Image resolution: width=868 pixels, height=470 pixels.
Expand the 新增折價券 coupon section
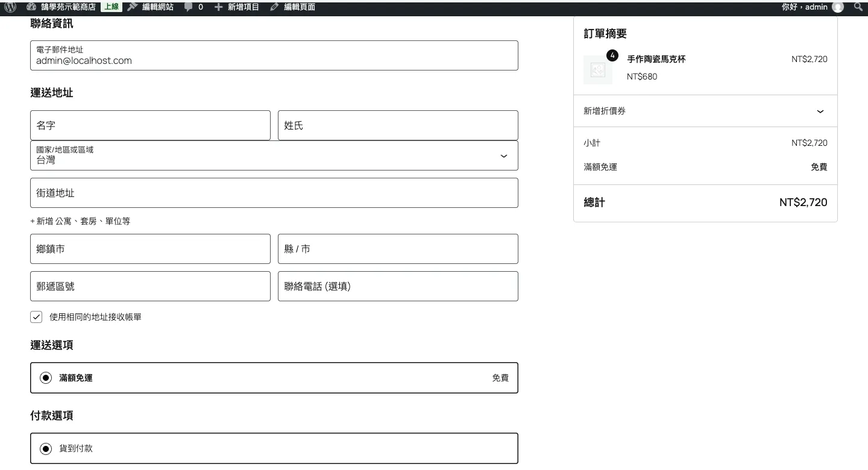pyautogui.click(x=705, y=111)
